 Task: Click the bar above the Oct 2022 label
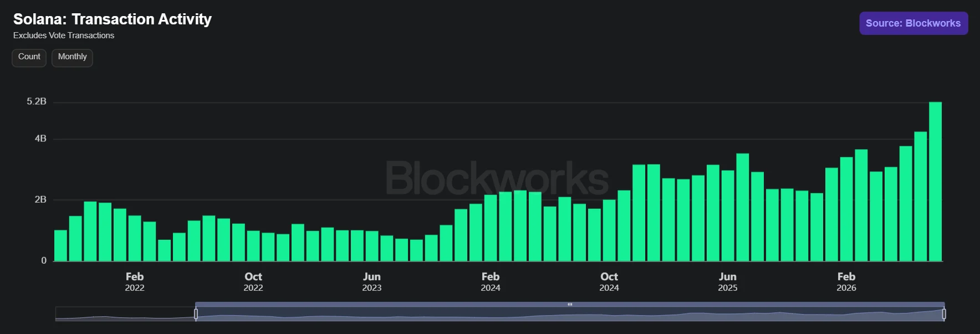point(253,246)
